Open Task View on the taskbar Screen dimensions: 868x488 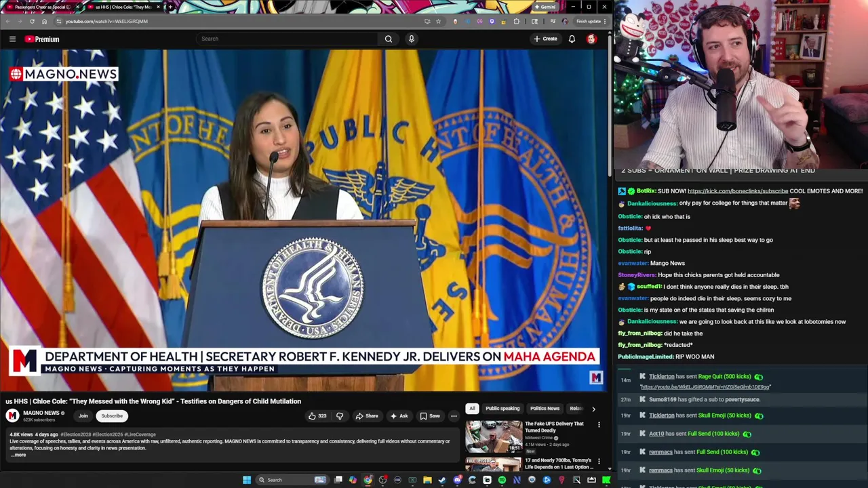pos(338,480)
